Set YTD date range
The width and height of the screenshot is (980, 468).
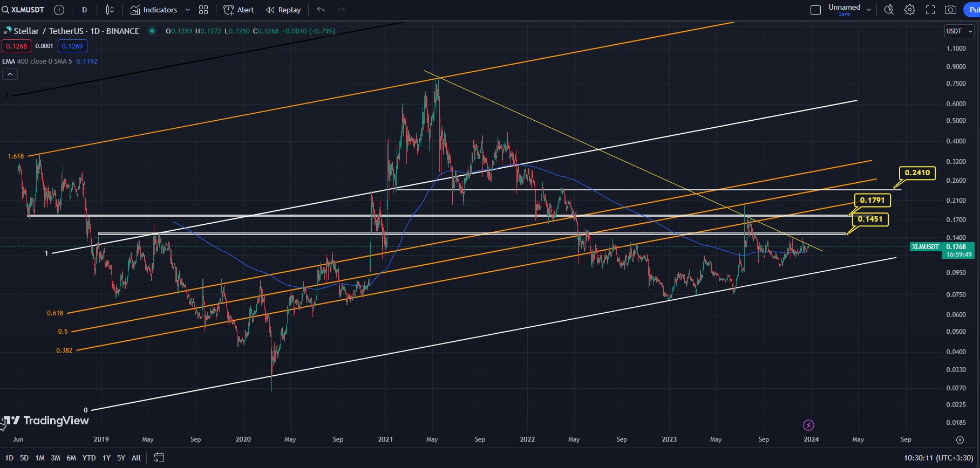(89, 458)
